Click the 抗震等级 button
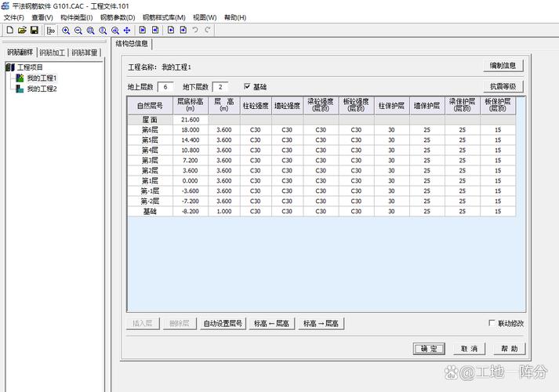 coord(503,86)
